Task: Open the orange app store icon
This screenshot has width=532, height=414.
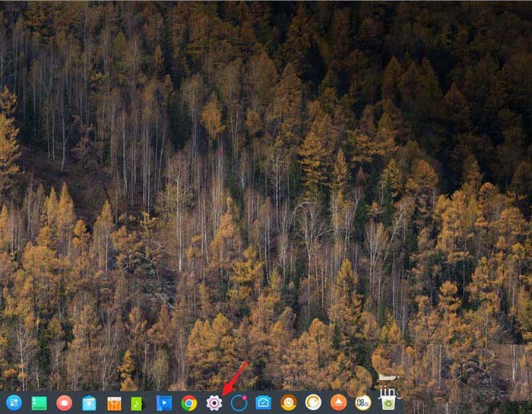Action: [114, 404]
